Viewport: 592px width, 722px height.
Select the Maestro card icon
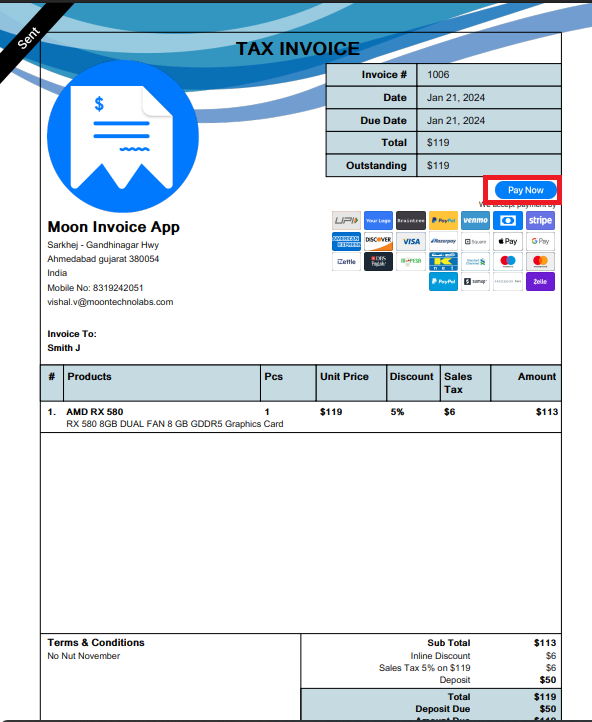click(x=508, y=262)
